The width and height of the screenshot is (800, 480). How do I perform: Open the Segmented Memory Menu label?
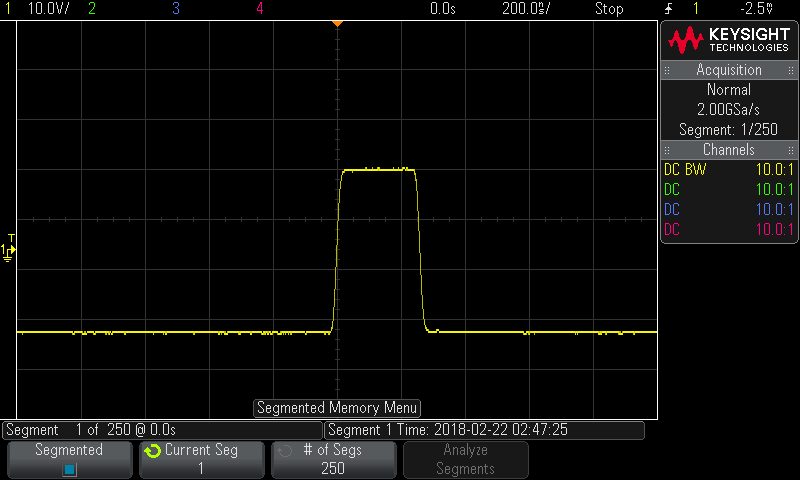[337, 408]
